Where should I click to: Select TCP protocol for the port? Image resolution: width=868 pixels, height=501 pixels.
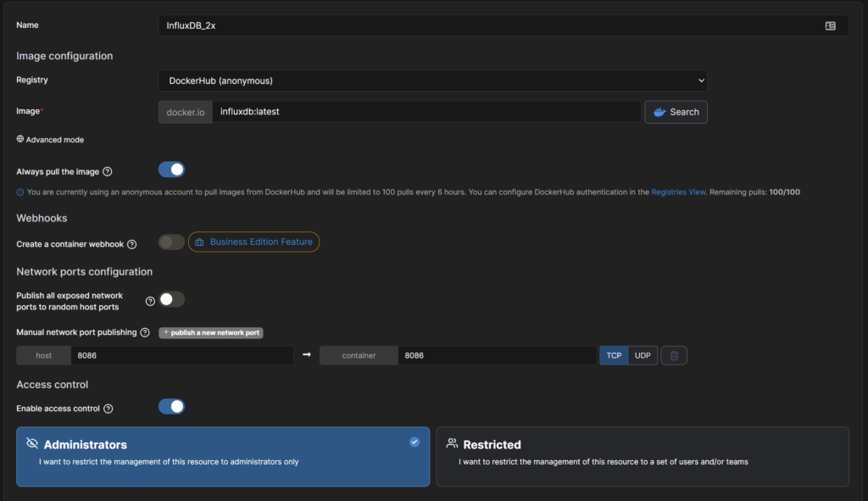[614, 356]
